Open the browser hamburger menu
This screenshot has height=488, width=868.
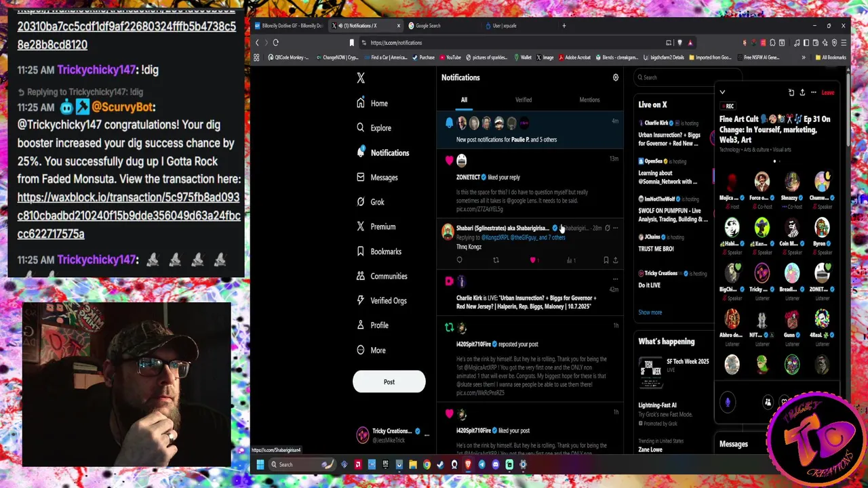click(844, 43)
